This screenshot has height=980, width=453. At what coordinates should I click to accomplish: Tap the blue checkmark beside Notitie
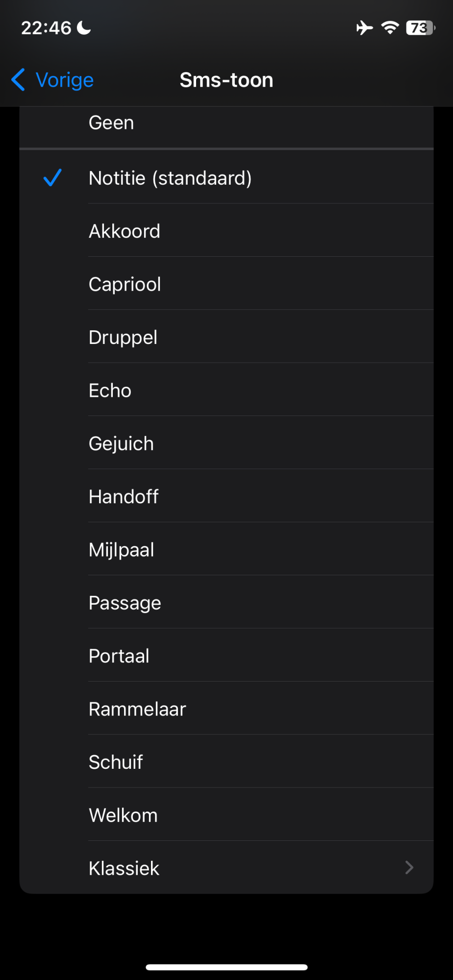[x=52, y=177]
